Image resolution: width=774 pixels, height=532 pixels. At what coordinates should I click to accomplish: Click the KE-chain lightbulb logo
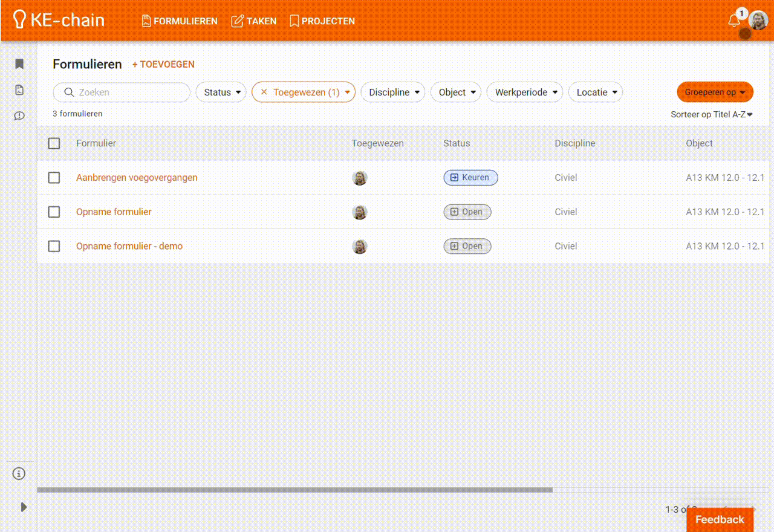click(20, 20)
